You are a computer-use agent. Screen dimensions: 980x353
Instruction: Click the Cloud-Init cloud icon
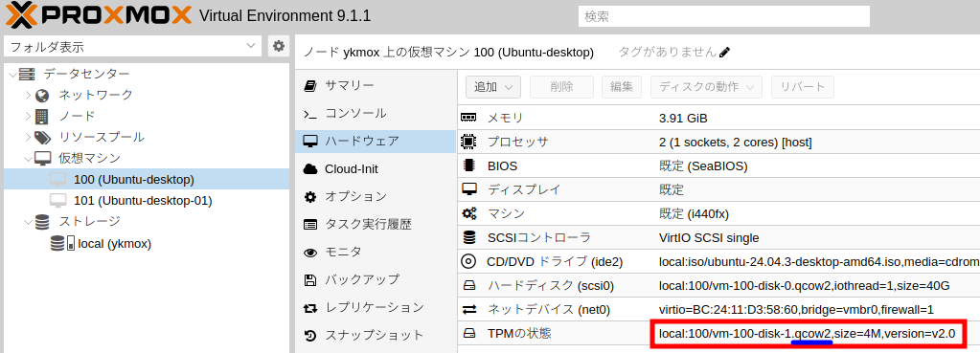pos(310,169)
